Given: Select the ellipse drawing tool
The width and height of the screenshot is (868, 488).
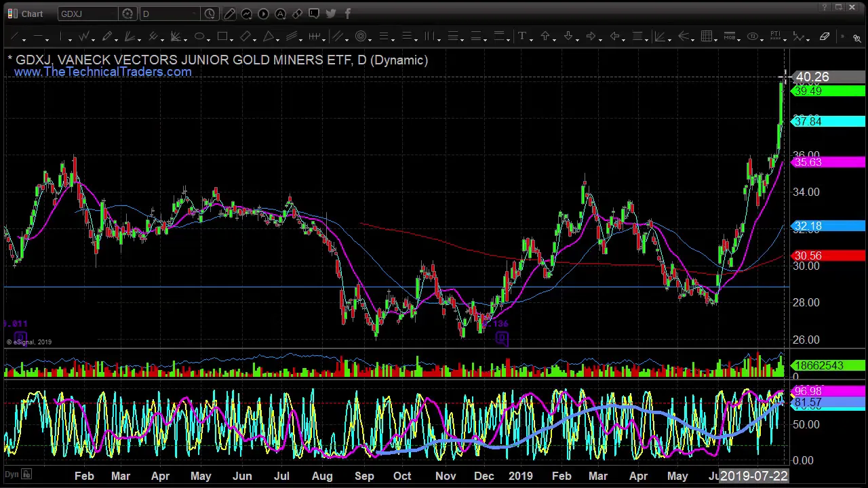Looking at the screenshot, I should [x=199, y=37].
